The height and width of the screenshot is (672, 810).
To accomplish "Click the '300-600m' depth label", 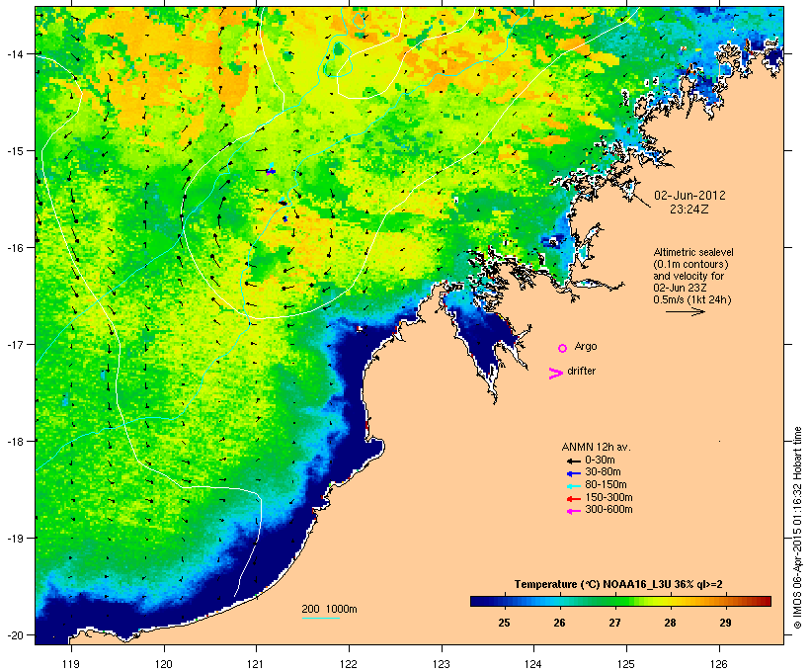I will 608,510.
